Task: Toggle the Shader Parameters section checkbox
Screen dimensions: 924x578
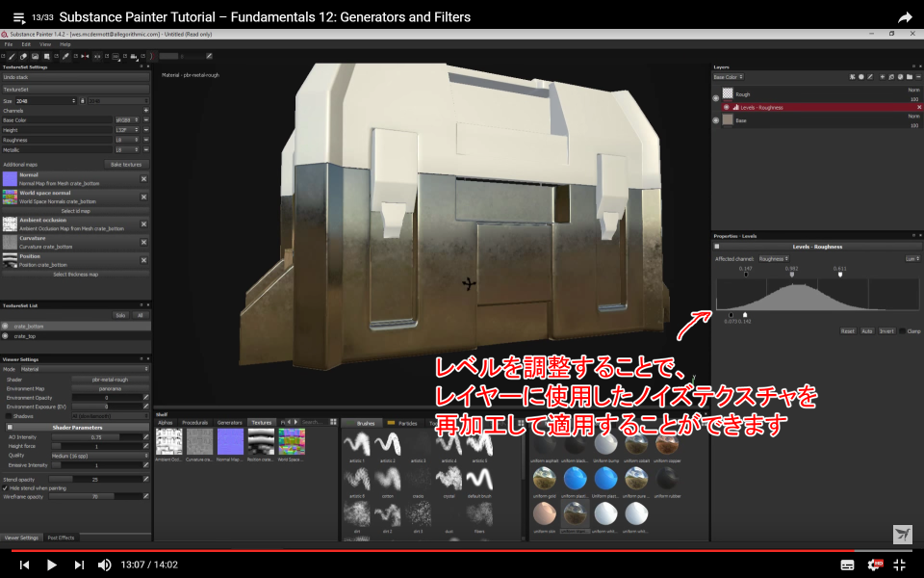Action: point(10,427)
